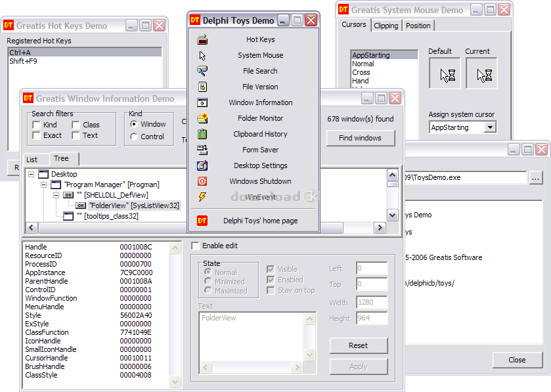This screenshot has width=551, height=392.
Task: Click the Hot Keys icon in Delphi Toys
Action: pos(202,39)
